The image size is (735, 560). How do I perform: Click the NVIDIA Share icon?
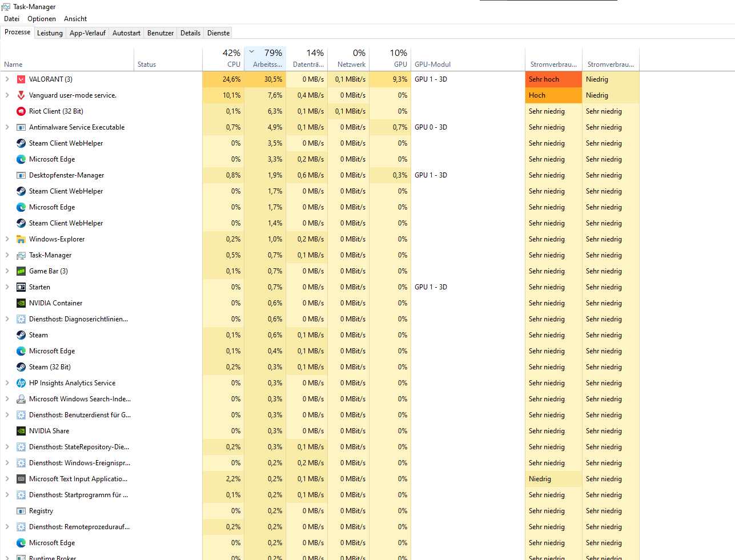pos(21,431)
